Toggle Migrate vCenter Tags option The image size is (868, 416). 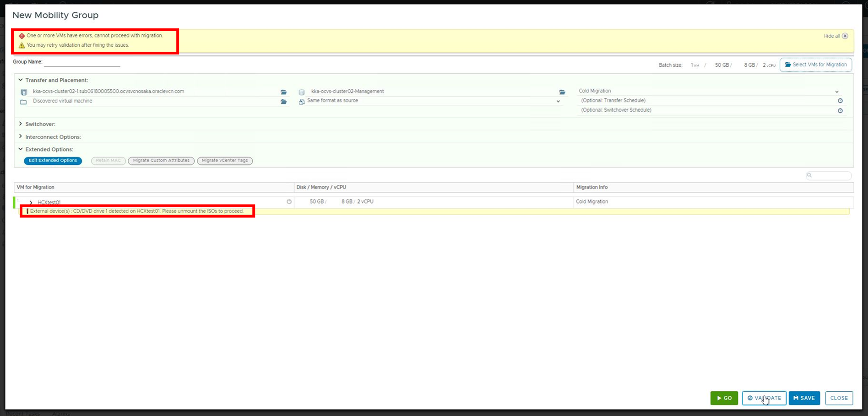point(225,161)
